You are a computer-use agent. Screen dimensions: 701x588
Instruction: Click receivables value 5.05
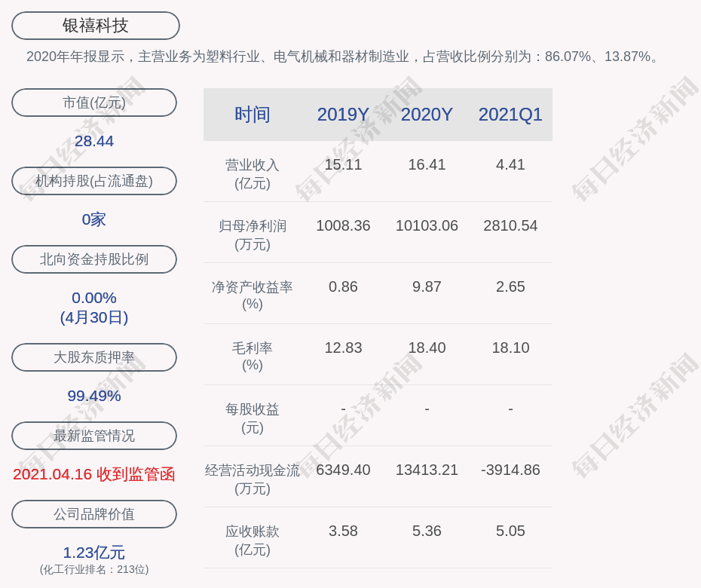[510, 531]
